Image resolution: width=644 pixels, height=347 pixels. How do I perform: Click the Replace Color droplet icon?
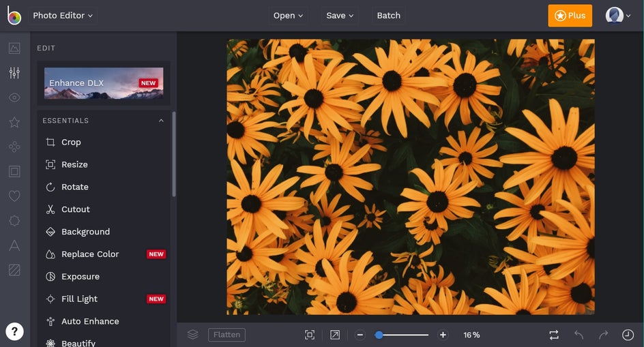coord(50,254)
